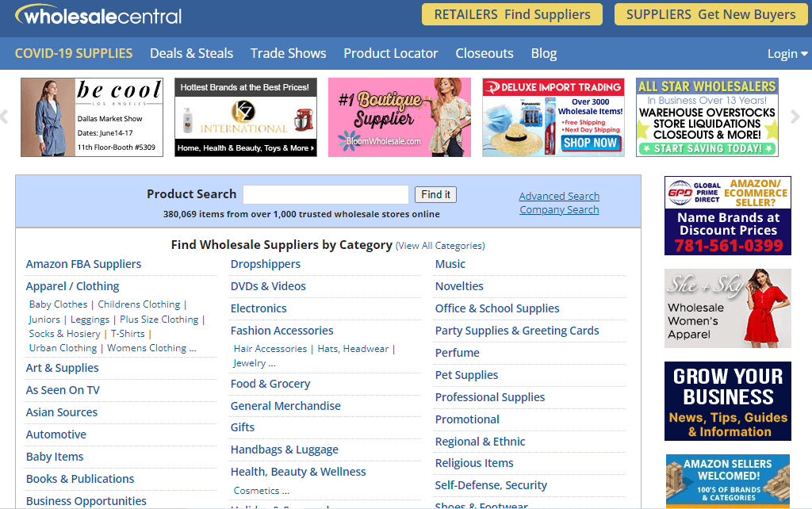Focus the Product Search input field
This screenshot has height=509, width=812.
pos(326,195)
